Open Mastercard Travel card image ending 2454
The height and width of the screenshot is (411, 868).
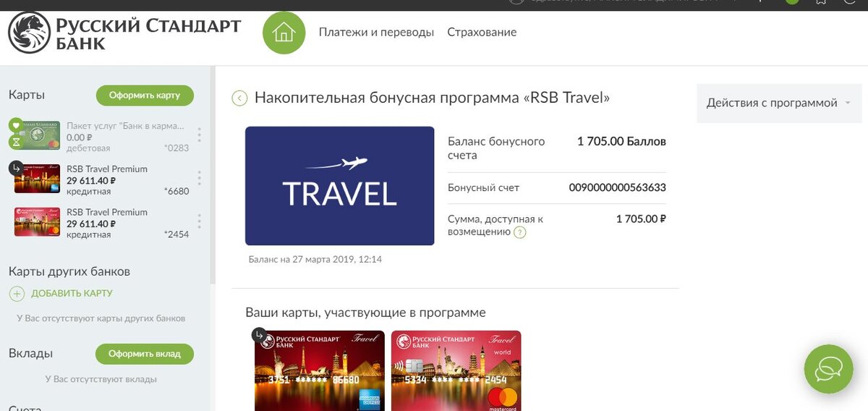click(456, 371)
